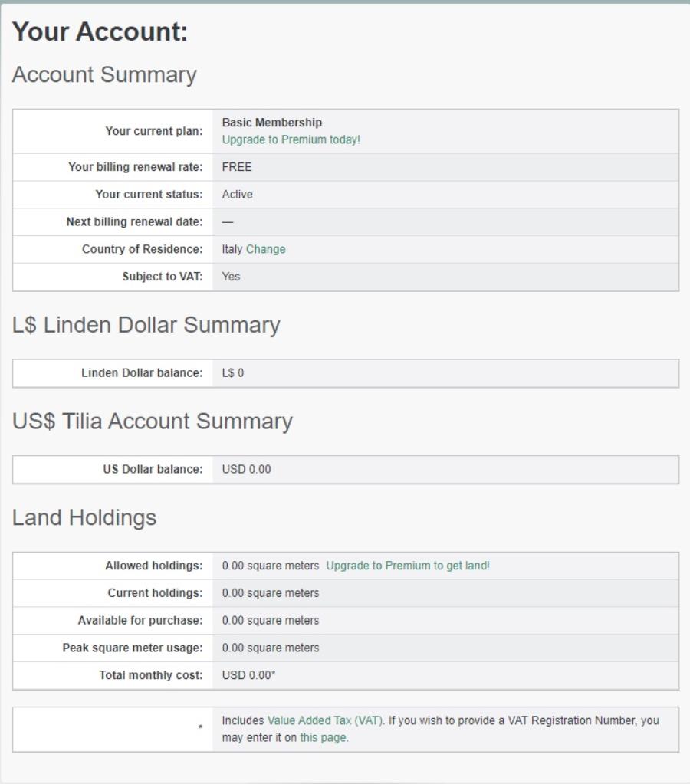
Task: Click the Peak square meter usage label
Action: (133, 648)
